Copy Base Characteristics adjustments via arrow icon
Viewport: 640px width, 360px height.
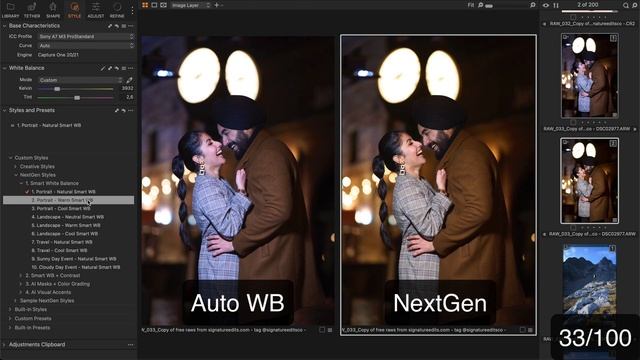click(110, 26)
